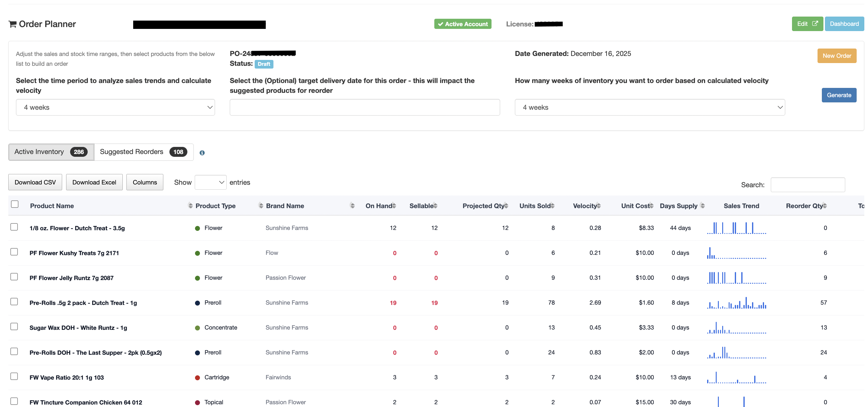Select the PF Flower Kushy Treats row checkbox
The width and height of the screenshot is (868, 407).
point(14,252)
